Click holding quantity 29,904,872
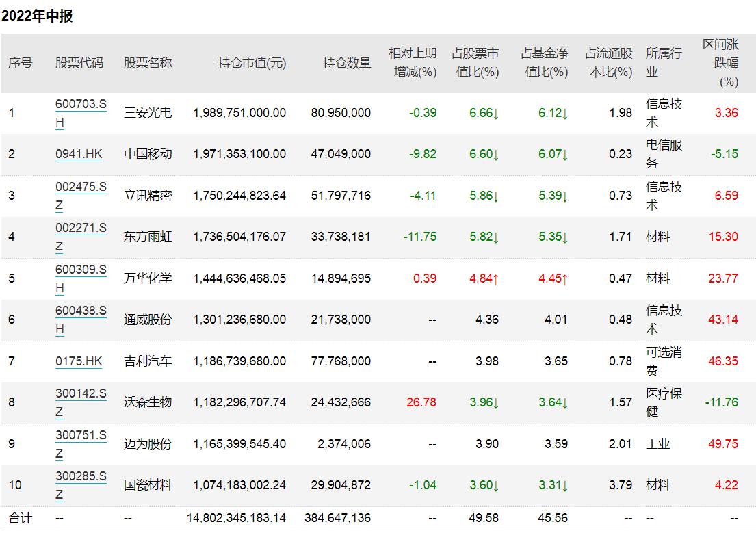The height and width of the screenshot is (533, 756). [341, 485]
